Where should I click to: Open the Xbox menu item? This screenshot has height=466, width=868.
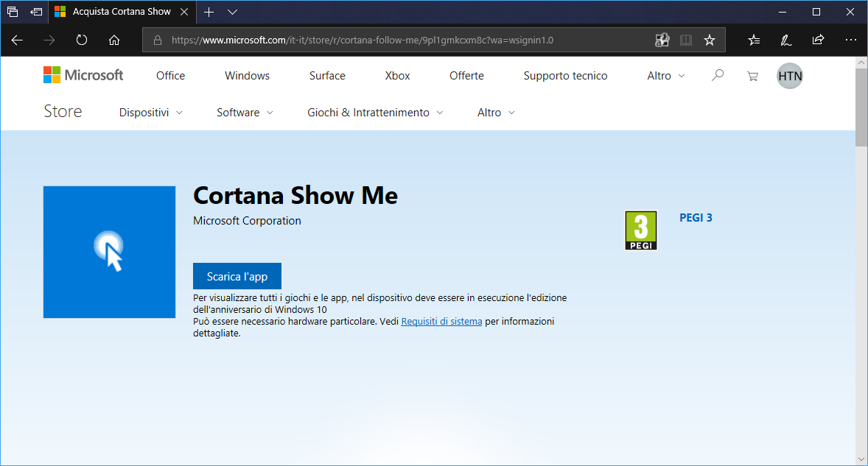(397, 75)
